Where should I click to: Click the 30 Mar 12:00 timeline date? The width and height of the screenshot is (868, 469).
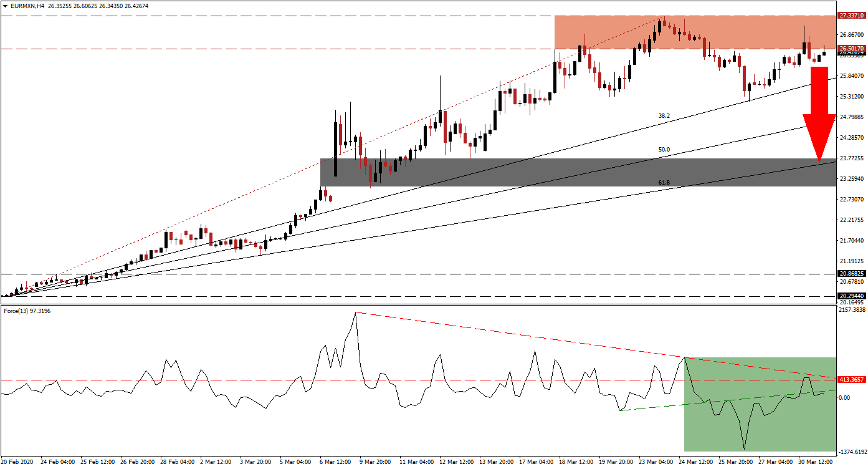(x=815, y=462)
